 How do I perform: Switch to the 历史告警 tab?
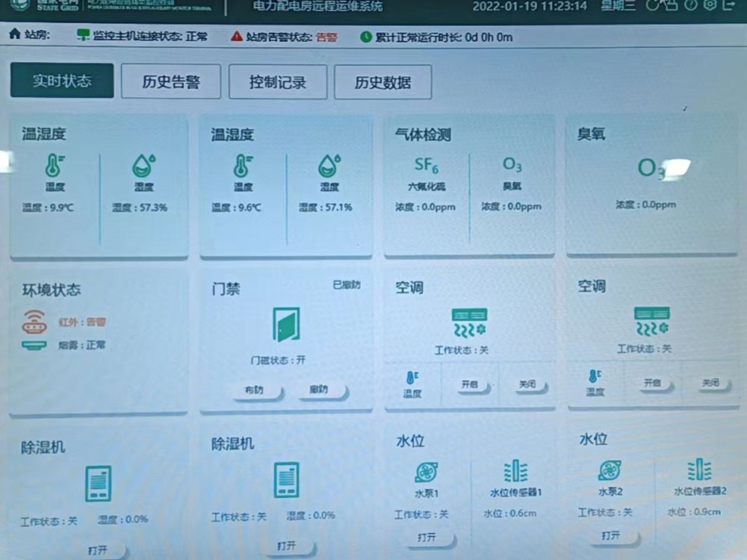(x=173, y=81)
